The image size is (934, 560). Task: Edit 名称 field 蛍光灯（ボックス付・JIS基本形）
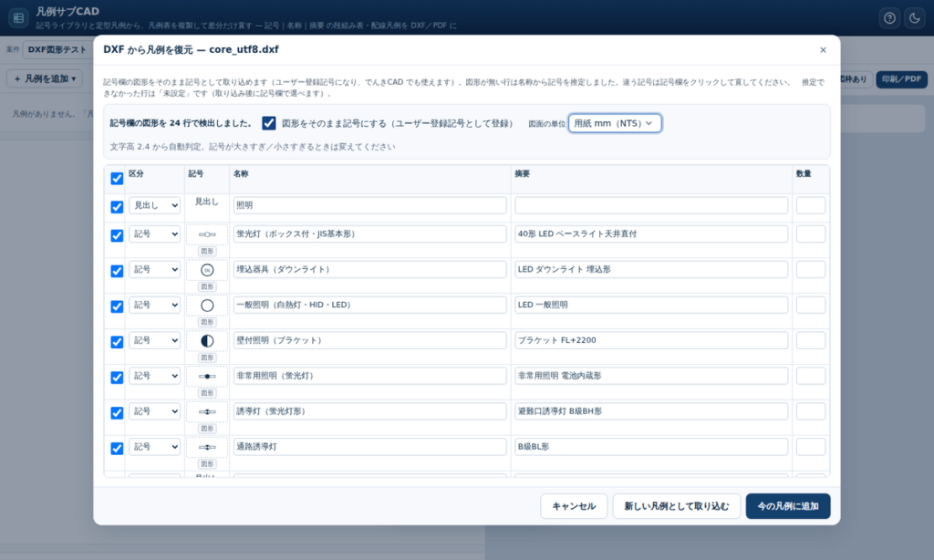pos(370,234)
